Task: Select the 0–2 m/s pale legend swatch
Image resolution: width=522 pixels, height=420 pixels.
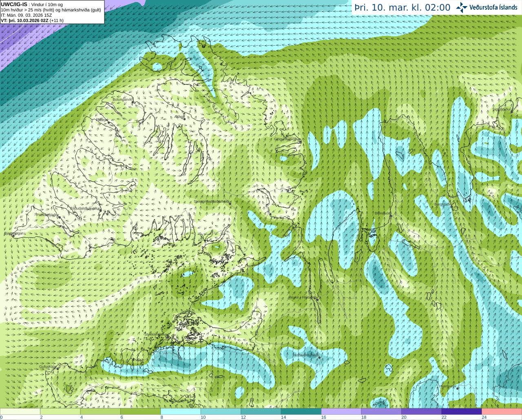Action: coord(20,411)
